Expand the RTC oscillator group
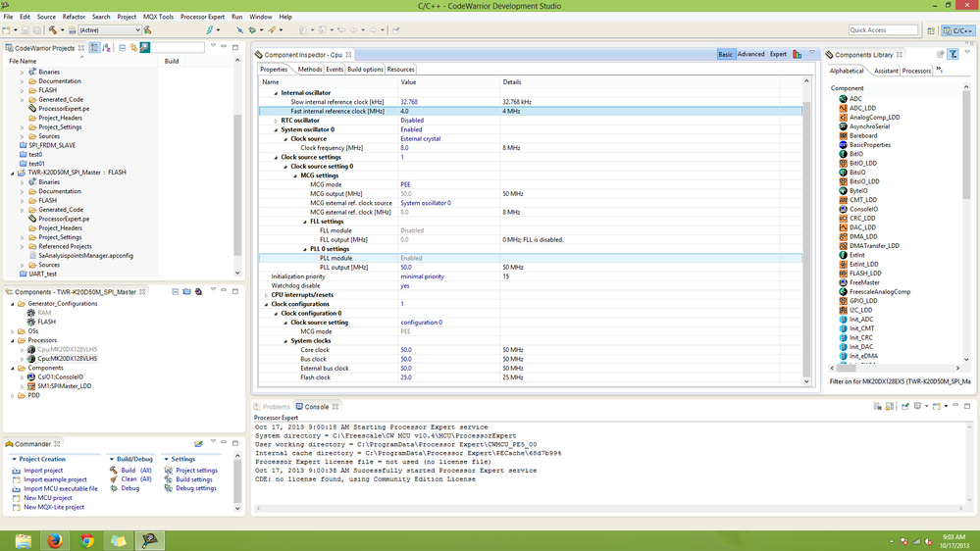 (x=276, y=121)
